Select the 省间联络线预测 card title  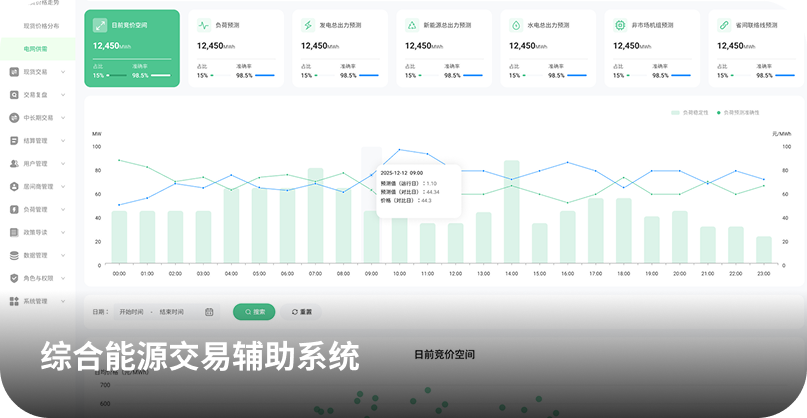[756, 25]
